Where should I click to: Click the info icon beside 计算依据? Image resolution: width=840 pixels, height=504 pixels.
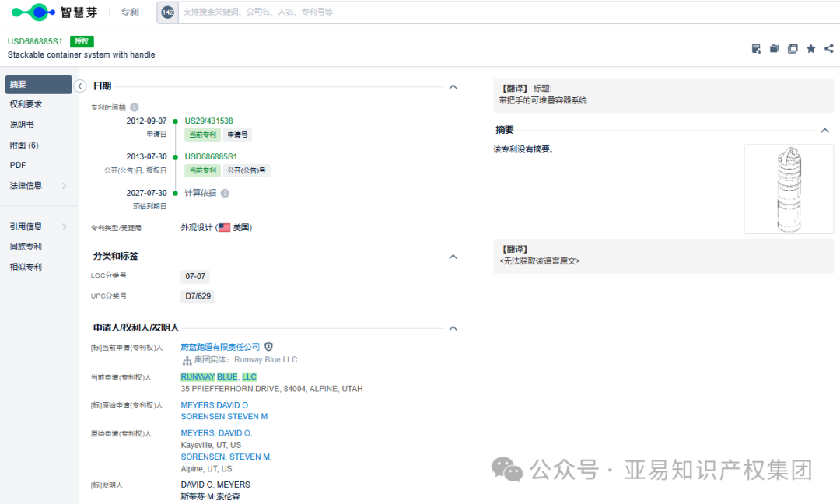[x=226, y=192]
